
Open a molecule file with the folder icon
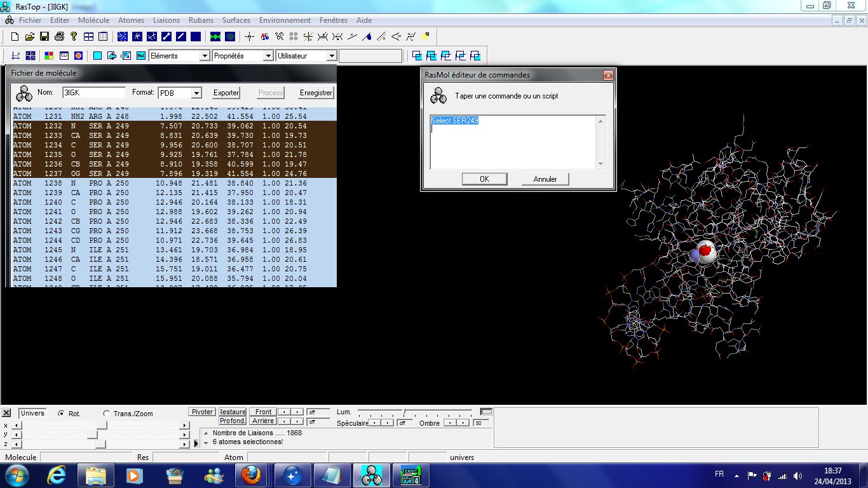point(29,37)
